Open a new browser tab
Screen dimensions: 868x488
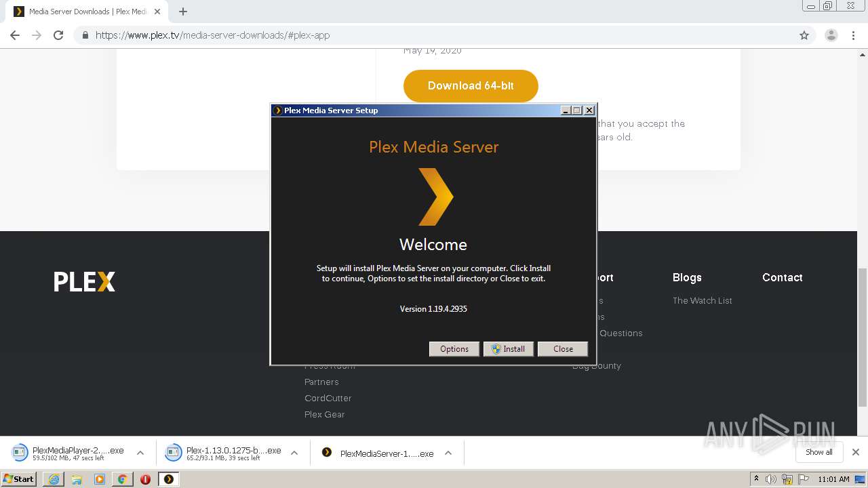click(x=182, y=12)
